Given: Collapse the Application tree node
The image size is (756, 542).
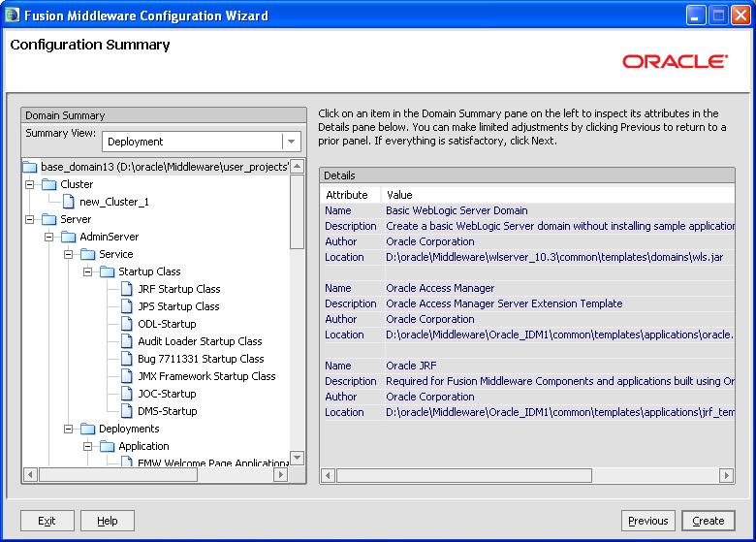Looking at the screenshot, I should coord(87,446).
